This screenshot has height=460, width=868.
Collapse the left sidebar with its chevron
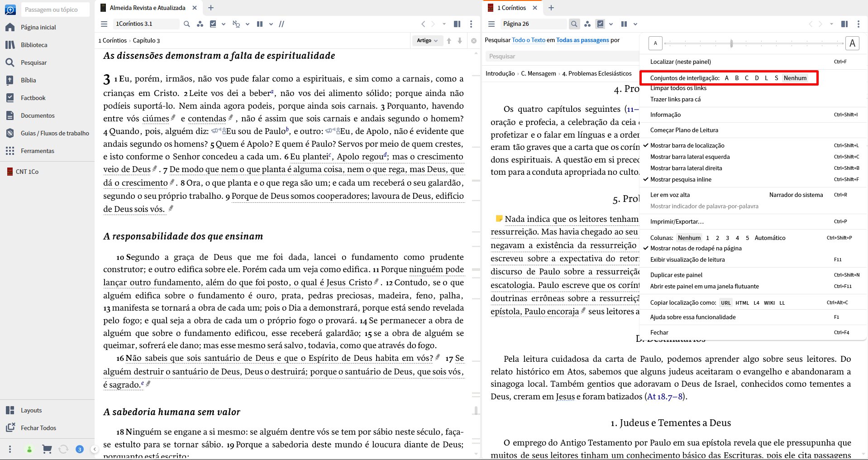point(94,449)
